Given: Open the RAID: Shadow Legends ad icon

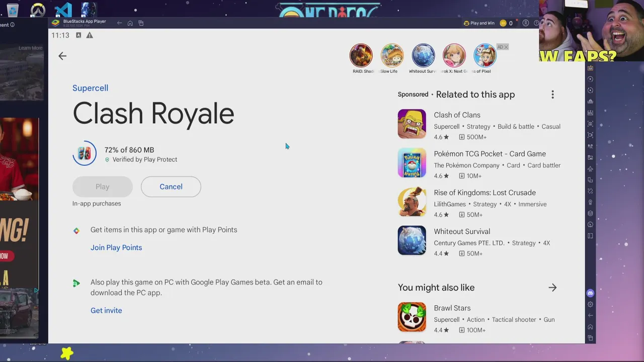Looking at the screenshot, I should pyautogui.click(x=361, y=55).
